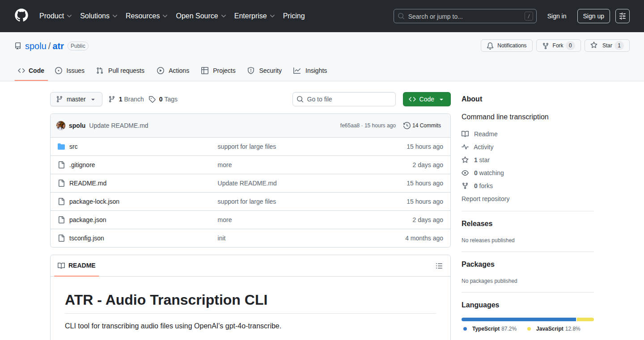View the 14 Commits history
The height and width of the screenshot is (340, 644).
(x=422, y=126)
